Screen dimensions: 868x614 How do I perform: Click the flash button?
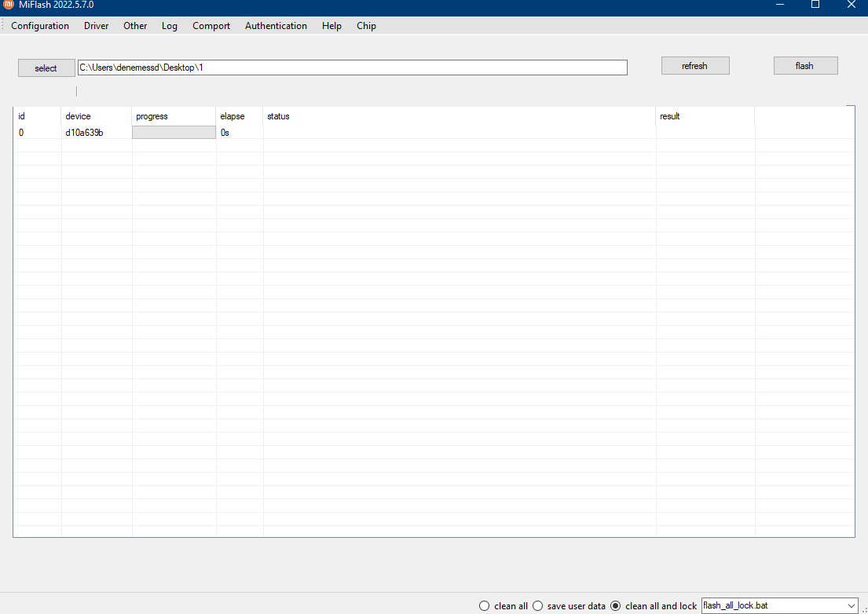805,66
